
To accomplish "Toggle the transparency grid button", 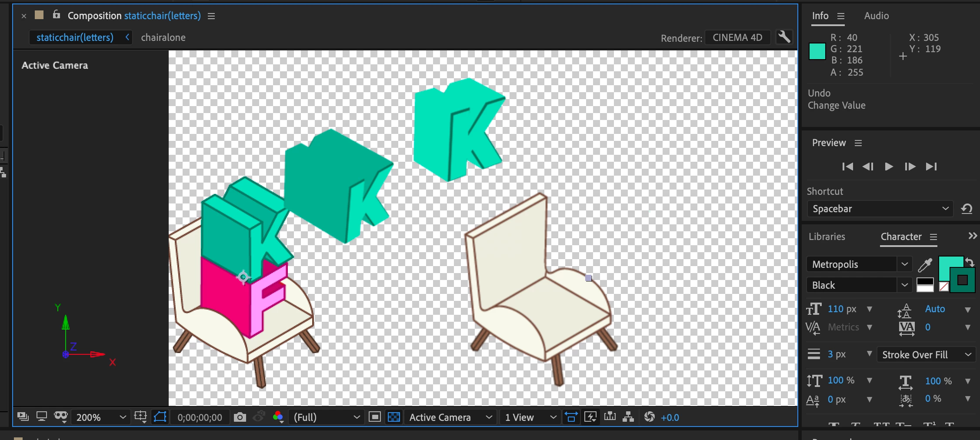I will (x=394, y=417).
